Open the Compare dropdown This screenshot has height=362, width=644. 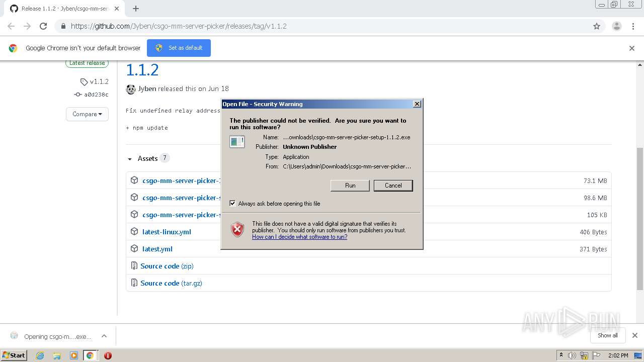[x=87, y=114]
